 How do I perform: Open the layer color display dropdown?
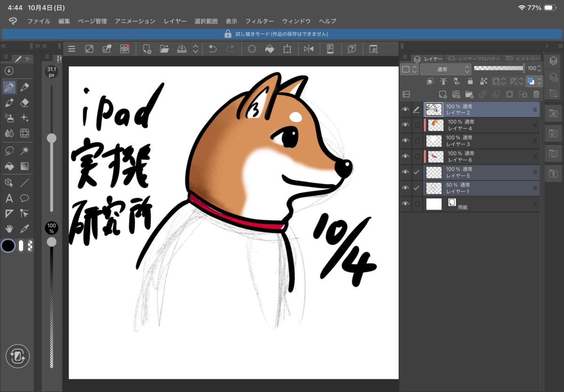click(x=408, y=69)
